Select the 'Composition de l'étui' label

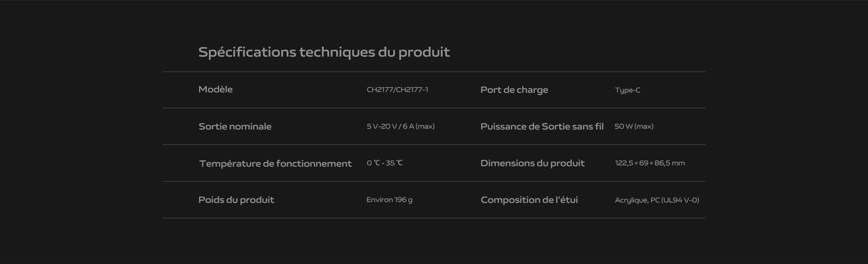[x=529, y=200]
